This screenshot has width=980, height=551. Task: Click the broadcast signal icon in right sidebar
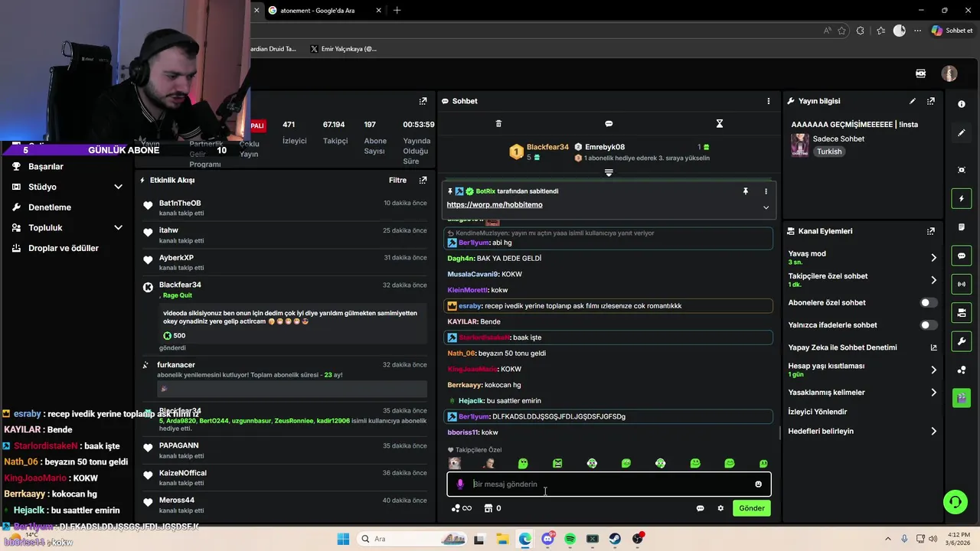962,284
